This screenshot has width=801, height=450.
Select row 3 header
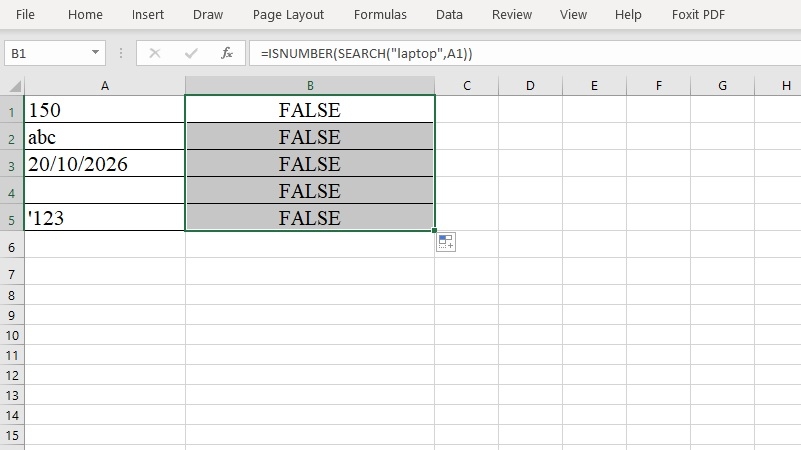tap(12, 163)
